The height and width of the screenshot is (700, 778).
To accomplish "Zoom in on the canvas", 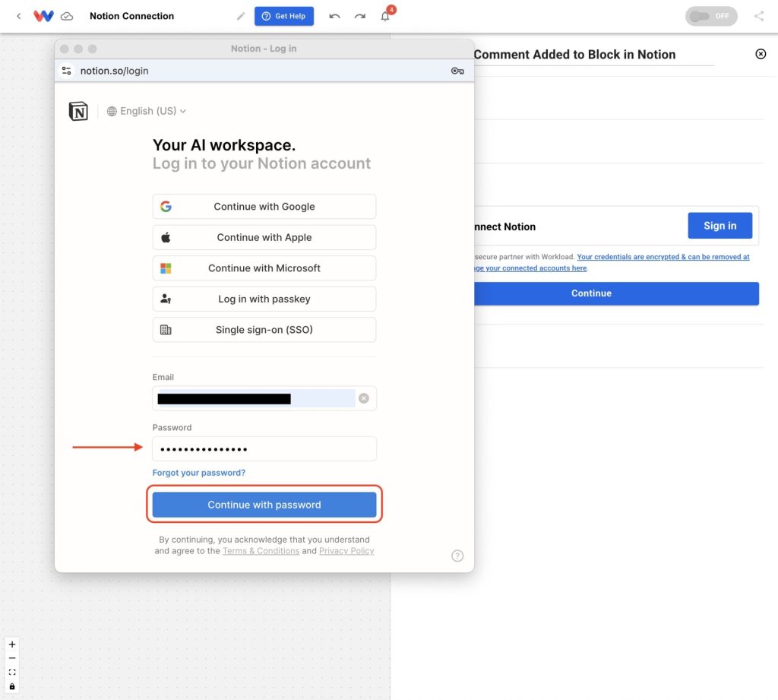I will tap(12, 645).
